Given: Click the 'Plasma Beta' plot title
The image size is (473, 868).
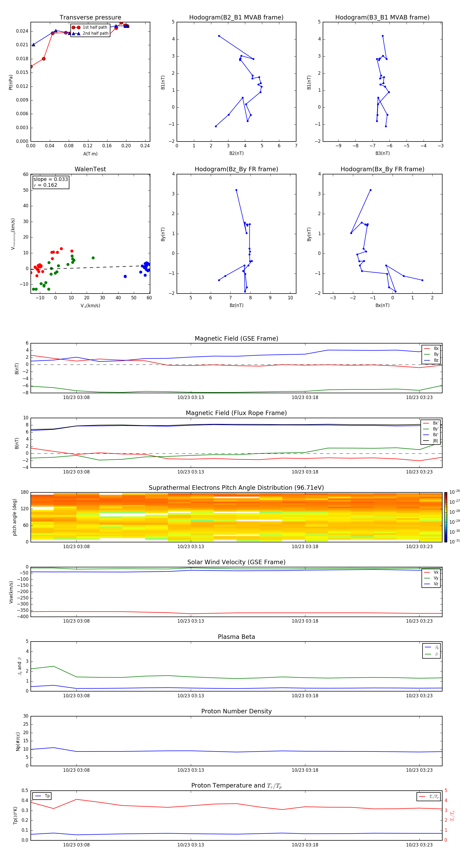Looking at the screenshot, I should pyautogui.click(x=236, y=637).
